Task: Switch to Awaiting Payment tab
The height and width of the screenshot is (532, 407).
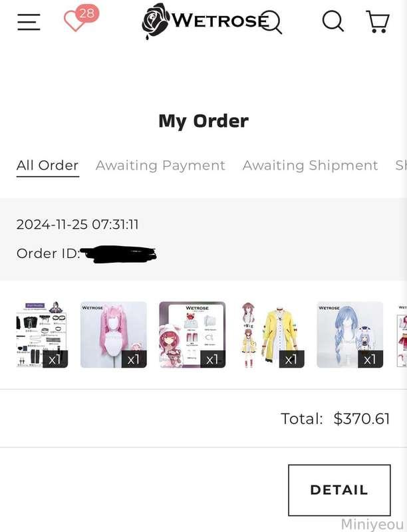Action: [160, 166]
